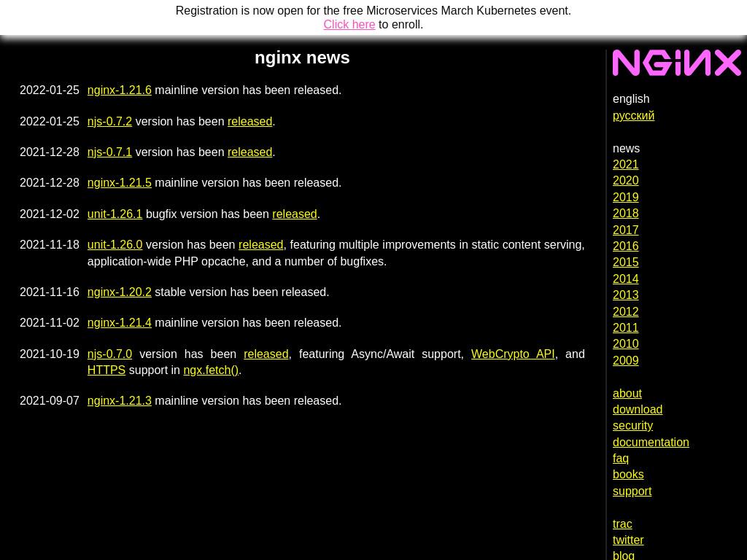The width and height of the screenshot is (747, 560).
Task: Open the security page
Action: [x=632, y=426]
